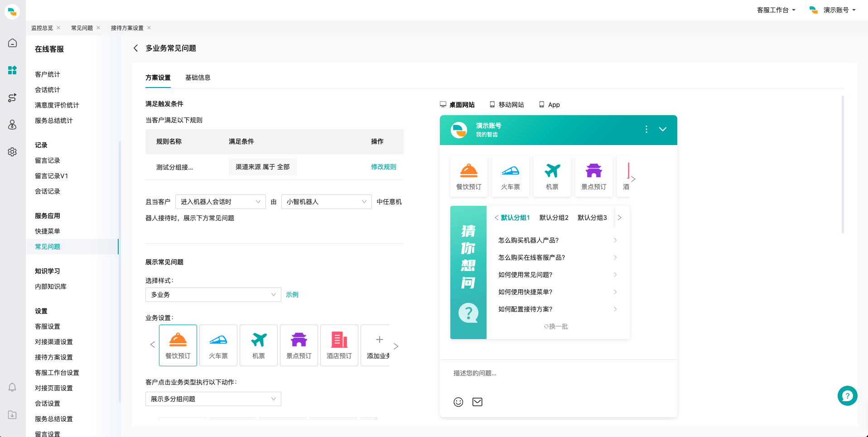Open 接待方案设置 in the sidebar
868x437 pixels.
tap(54, 357)
